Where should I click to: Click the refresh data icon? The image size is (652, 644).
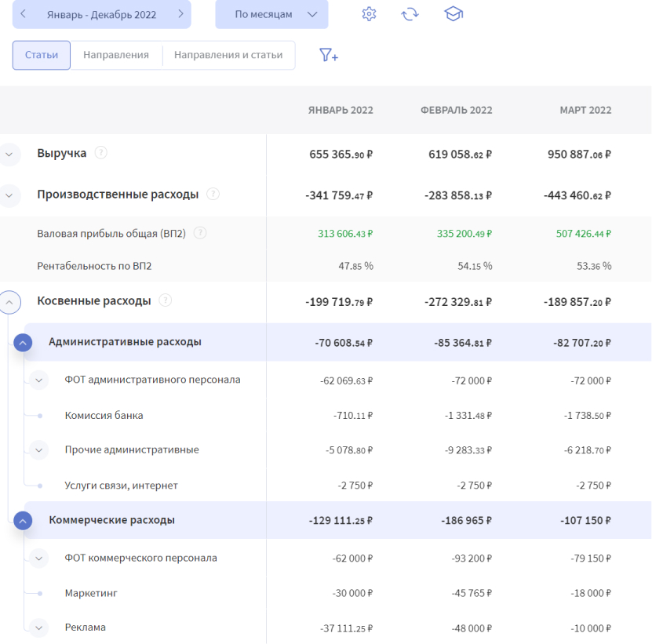click(410, 14)
